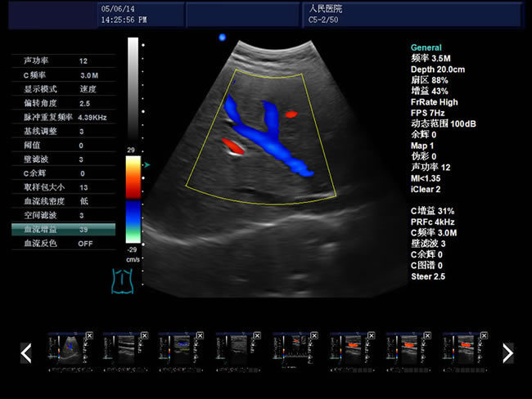Open the first liver color Doppler thumbnail

click(68, 348)
